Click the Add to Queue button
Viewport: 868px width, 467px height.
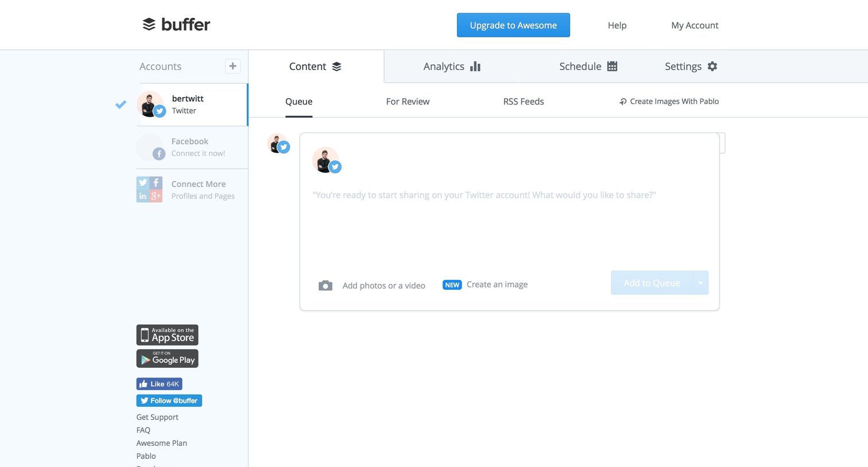coord(652,283)
